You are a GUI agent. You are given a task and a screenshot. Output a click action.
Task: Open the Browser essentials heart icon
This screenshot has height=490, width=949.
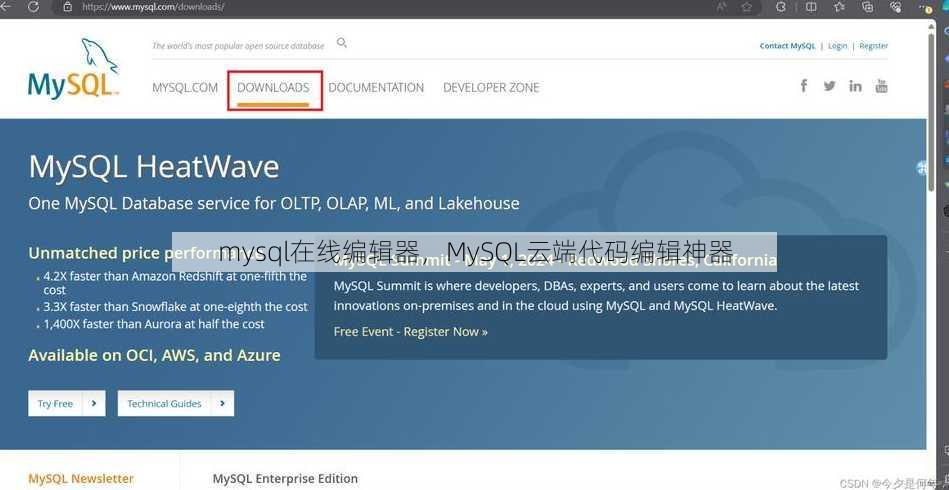pyautogui.click(x=896, y=7)
